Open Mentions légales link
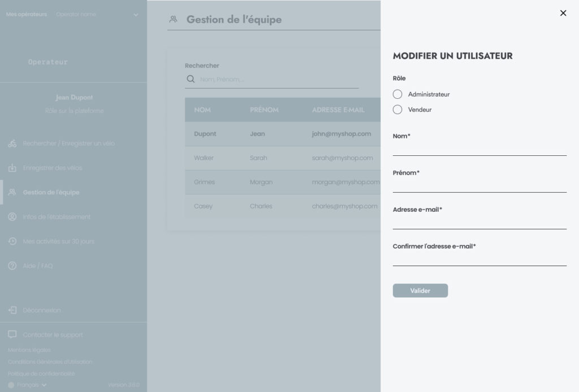 pyautogui.click(x=29, y=350)
